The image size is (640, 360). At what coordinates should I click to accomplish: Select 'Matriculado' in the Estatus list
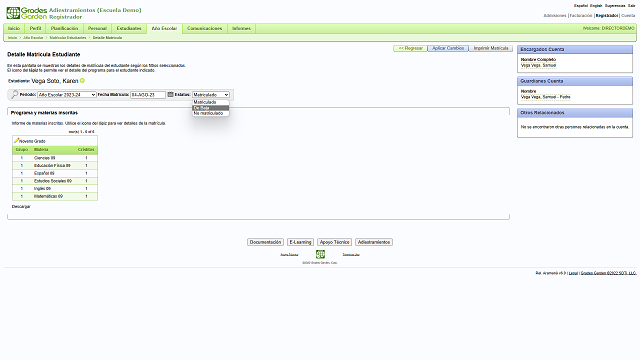point(211,102)
